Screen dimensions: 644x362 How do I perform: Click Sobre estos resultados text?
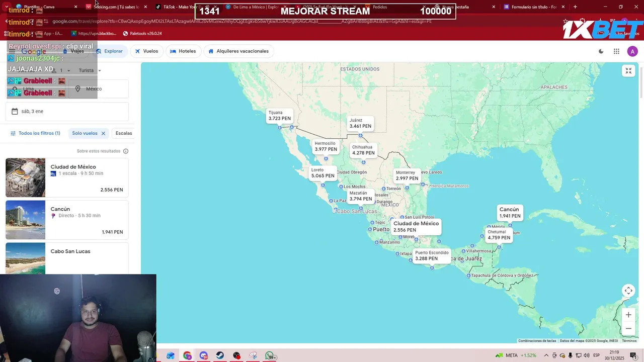99,151
